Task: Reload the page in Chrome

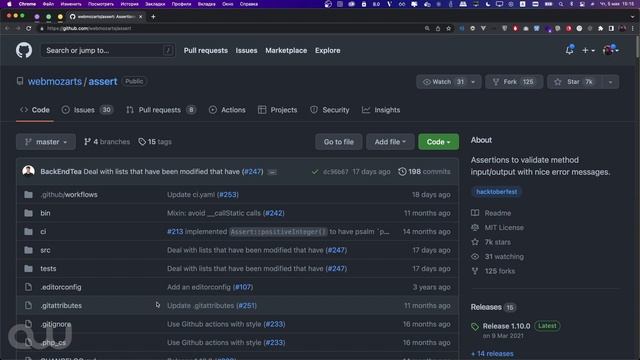Action: [x=29, y=28]
